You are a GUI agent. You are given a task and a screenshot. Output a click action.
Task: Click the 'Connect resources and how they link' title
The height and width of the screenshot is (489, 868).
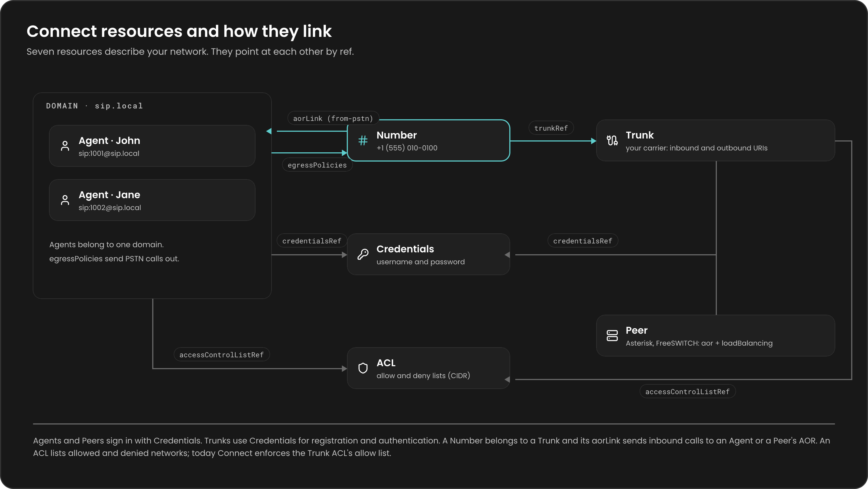coord(179,31)
